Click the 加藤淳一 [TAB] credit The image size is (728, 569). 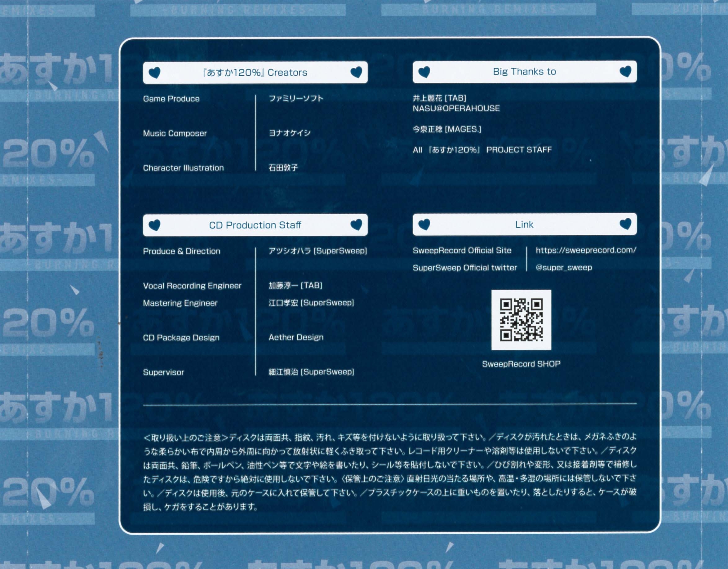pyautogui.click(x=295, y=285)
